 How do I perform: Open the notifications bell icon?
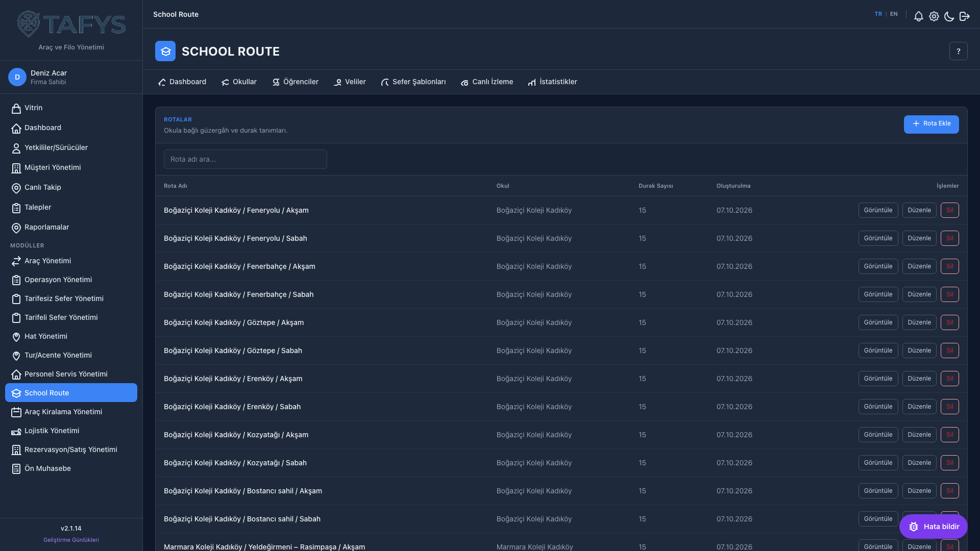pyautogui.click(x=919, y=16)
